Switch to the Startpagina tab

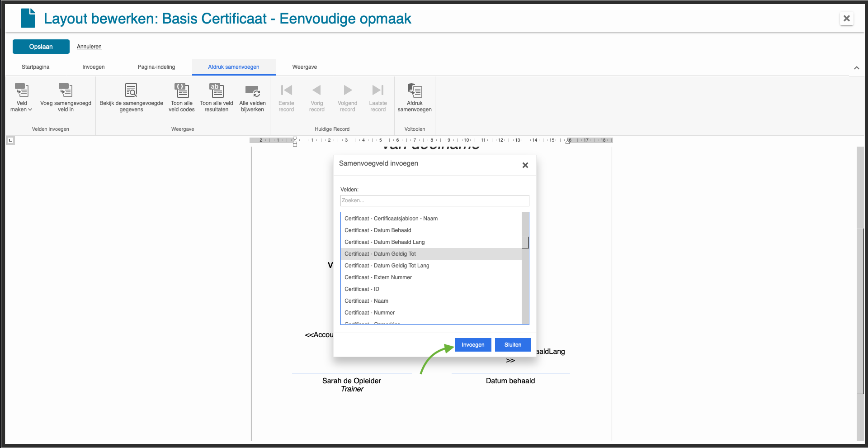pos(35,67)
